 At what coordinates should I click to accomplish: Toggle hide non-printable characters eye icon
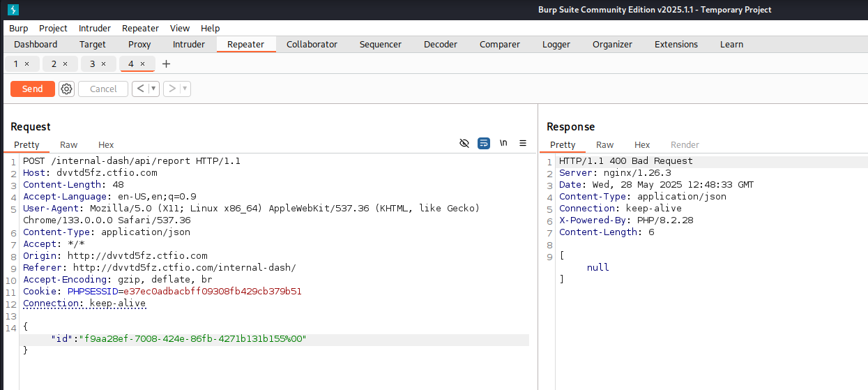point(464,143)
